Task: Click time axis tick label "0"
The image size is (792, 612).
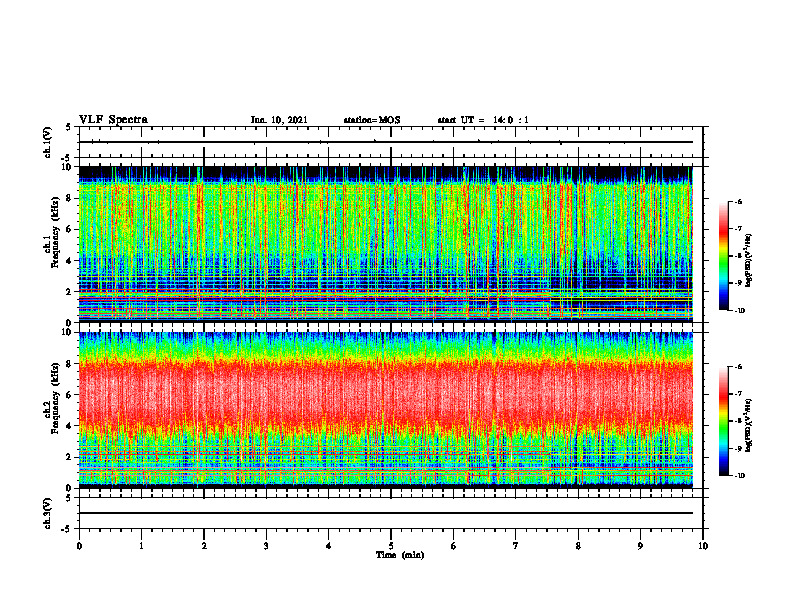Action: (79, 546)
